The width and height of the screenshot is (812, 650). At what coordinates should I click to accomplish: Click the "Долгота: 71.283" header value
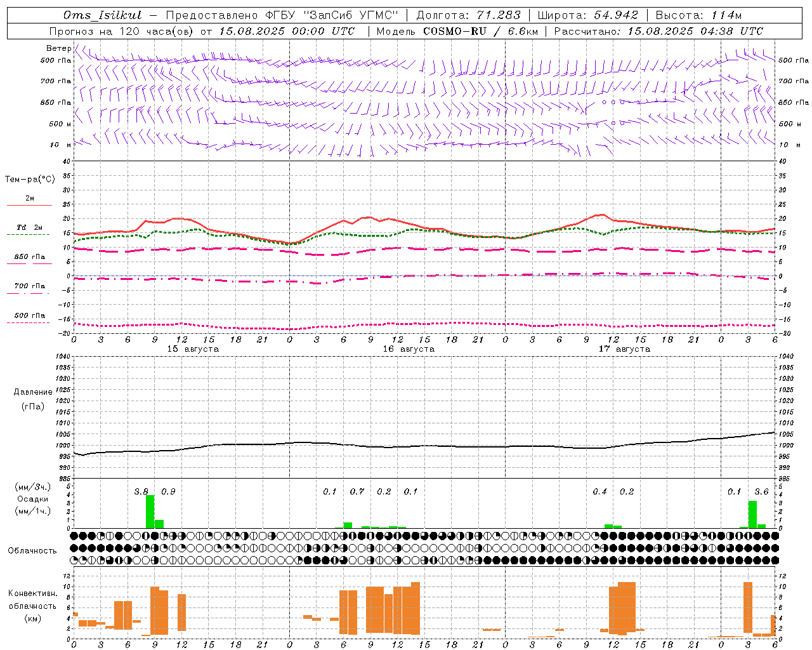pos(468,15)
